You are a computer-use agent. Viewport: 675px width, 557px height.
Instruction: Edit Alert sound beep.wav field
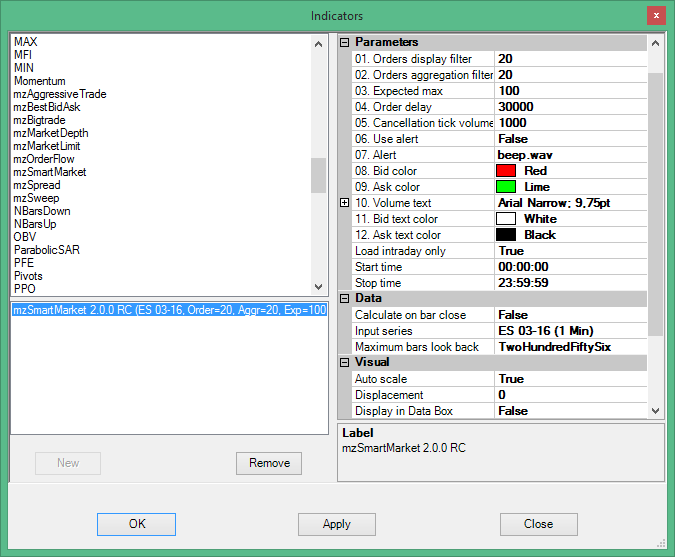571,155
